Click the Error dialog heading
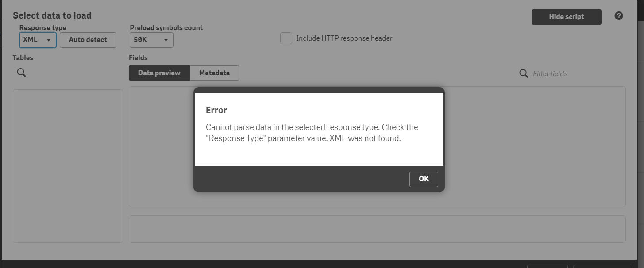The image size is (644, 268). (216, 110)
